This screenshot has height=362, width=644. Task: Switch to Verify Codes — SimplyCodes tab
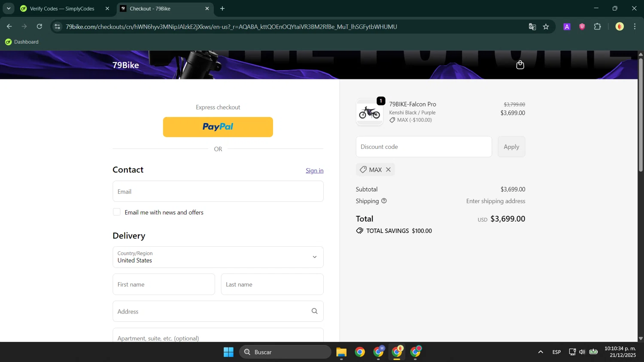coord(62,9)
